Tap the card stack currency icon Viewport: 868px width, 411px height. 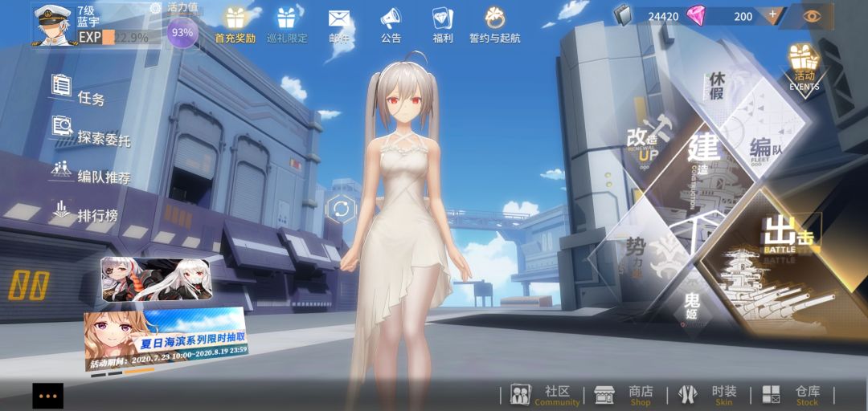pyautogui.click(x=621, y=15)
